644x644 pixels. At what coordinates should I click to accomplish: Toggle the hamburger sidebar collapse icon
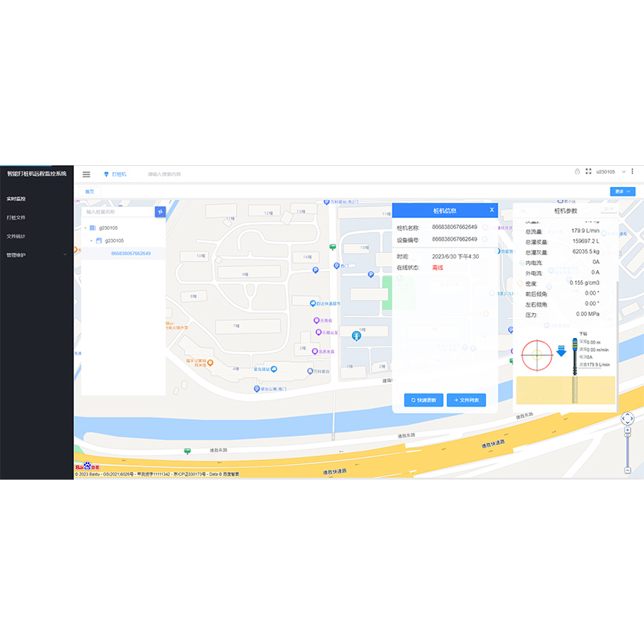click(x=86, y=174)
